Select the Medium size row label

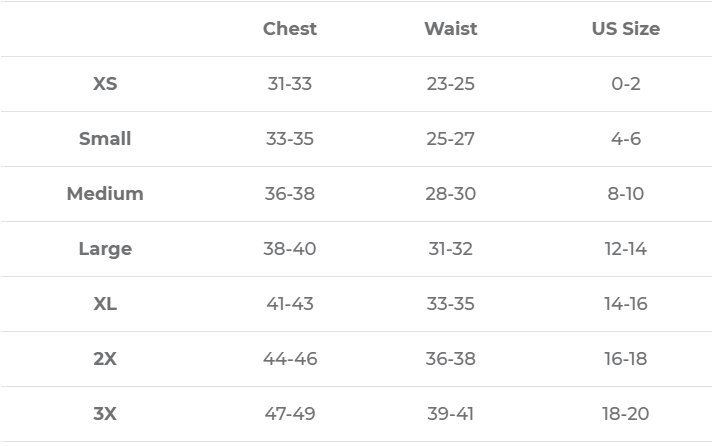(105, 194)
